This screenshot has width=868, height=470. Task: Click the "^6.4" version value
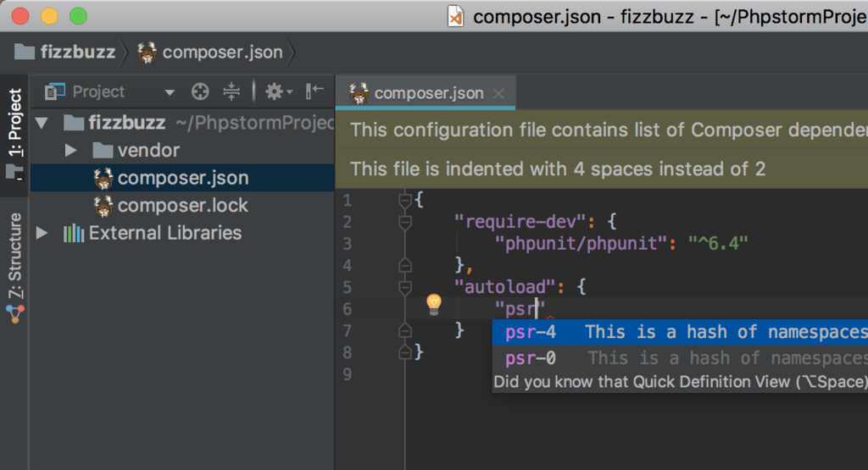(x=717, y=243)
